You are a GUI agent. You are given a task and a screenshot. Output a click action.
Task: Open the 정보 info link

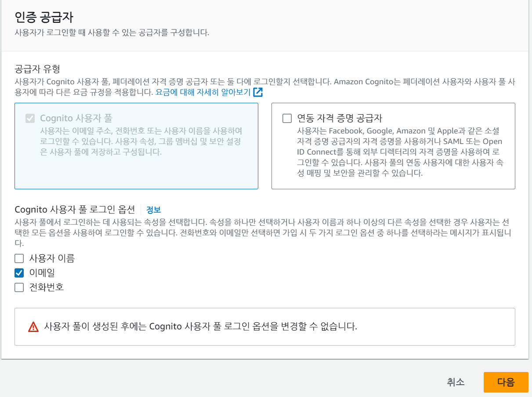tap(154, 209)
